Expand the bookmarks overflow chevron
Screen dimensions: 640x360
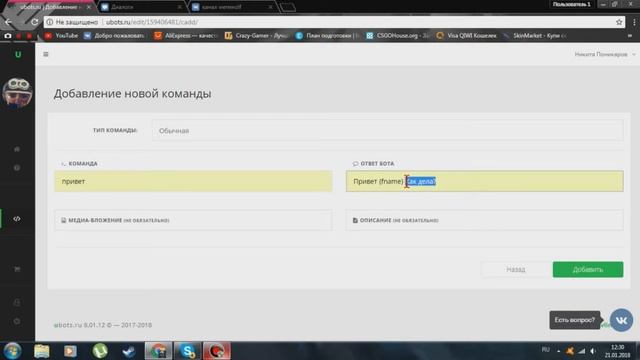coord(630,36)
